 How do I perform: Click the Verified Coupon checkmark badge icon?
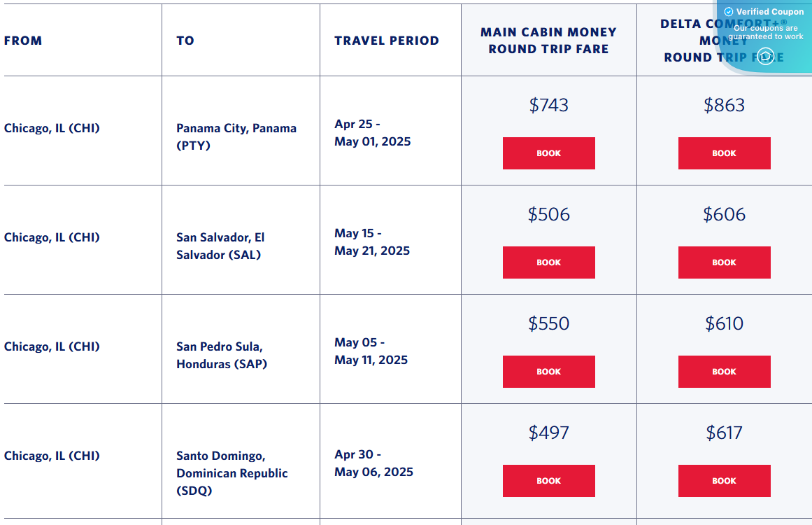click(729, 11)
